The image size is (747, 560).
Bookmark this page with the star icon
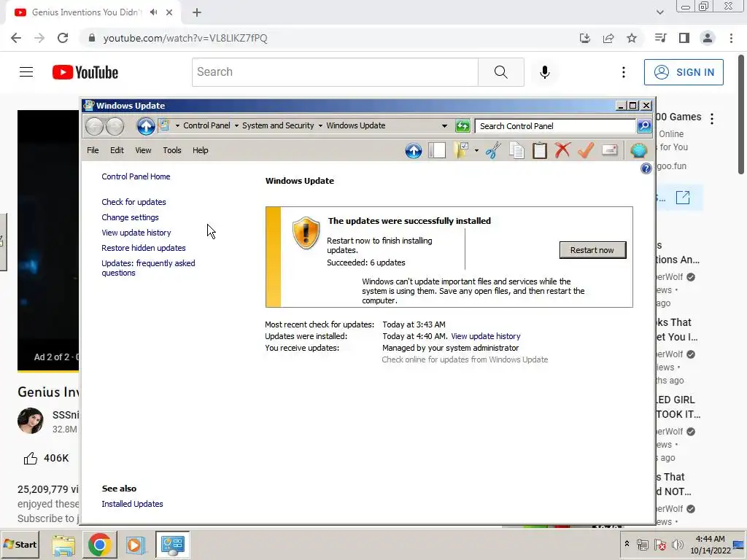coord(632,38)
